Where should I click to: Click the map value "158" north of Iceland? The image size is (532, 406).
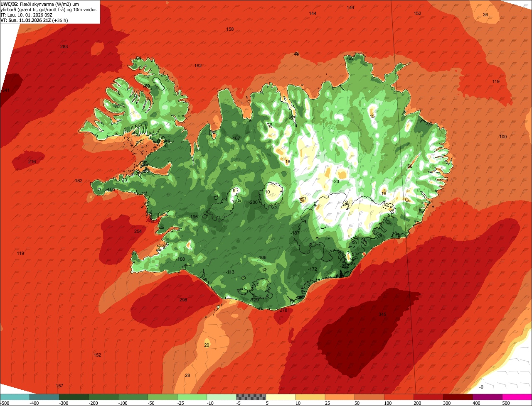(x=230, y=29)
